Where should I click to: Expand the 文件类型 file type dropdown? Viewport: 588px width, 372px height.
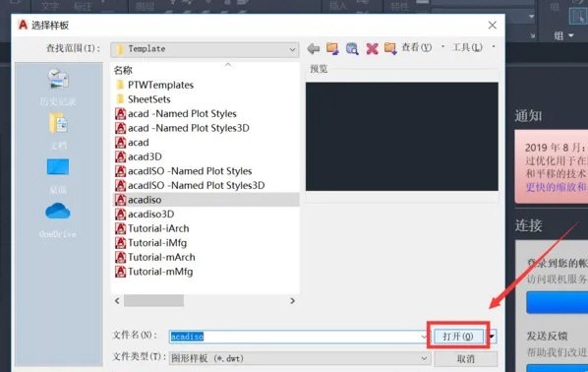[x=424, y=358]
